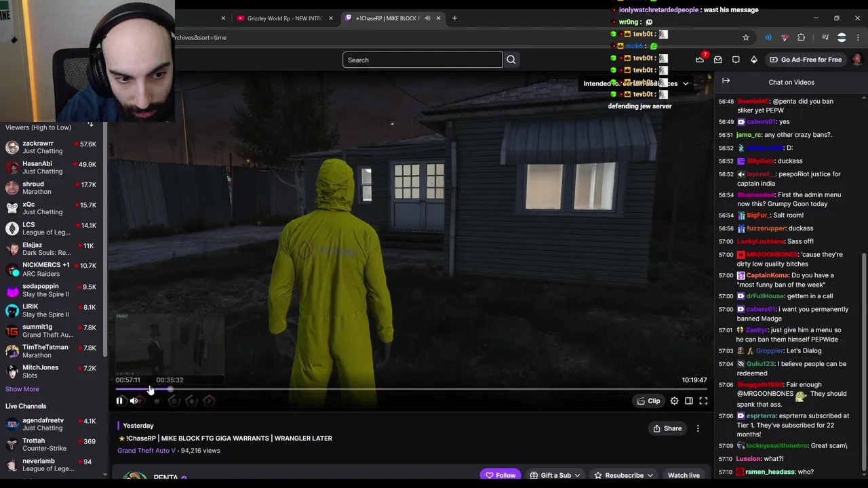Collapse the Chat on Videos panel

(x=726, y=81)
